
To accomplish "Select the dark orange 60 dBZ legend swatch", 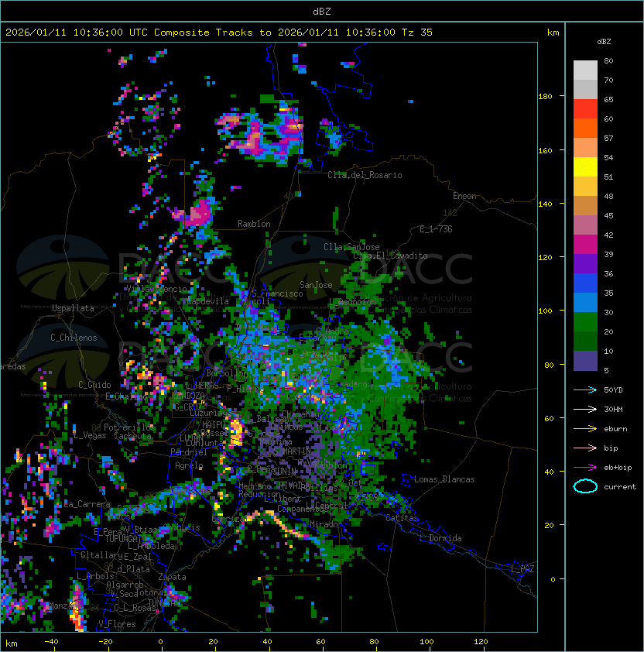I will (585, 128).
